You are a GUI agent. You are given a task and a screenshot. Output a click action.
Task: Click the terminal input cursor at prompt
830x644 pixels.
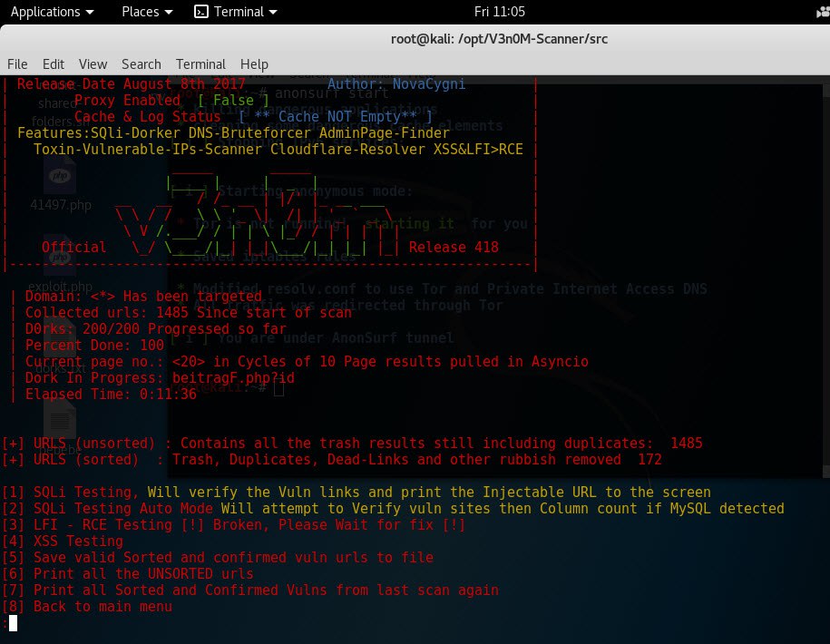[x=13, y=623]
